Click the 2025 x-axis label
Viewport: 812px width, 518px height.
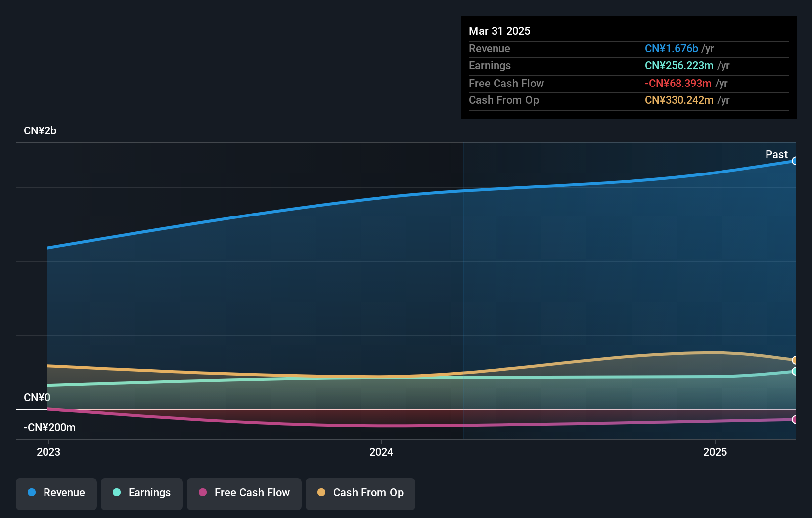tap(715, 452)
